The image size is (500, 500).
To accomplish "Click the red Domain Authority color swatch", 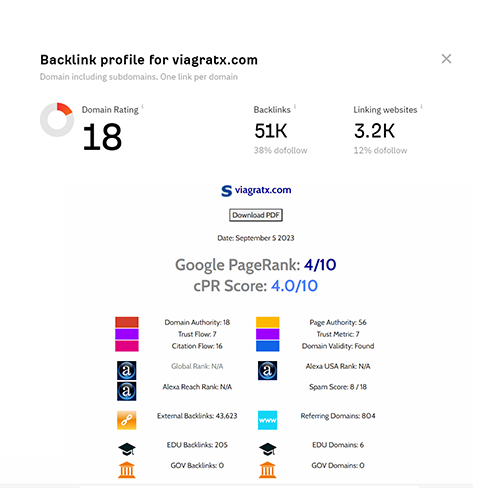I will tap(127, 322).
